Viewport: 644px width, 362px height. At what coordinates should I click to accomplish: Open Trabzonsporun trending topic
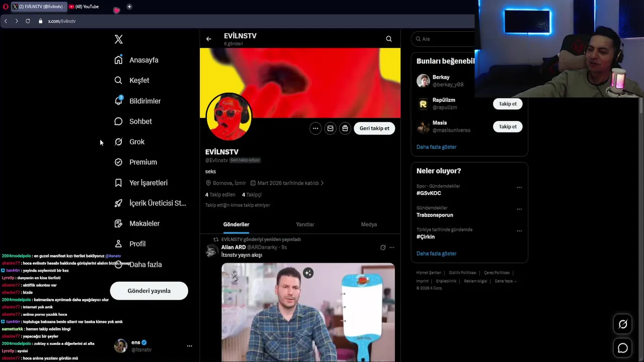[x=435, y=215]
